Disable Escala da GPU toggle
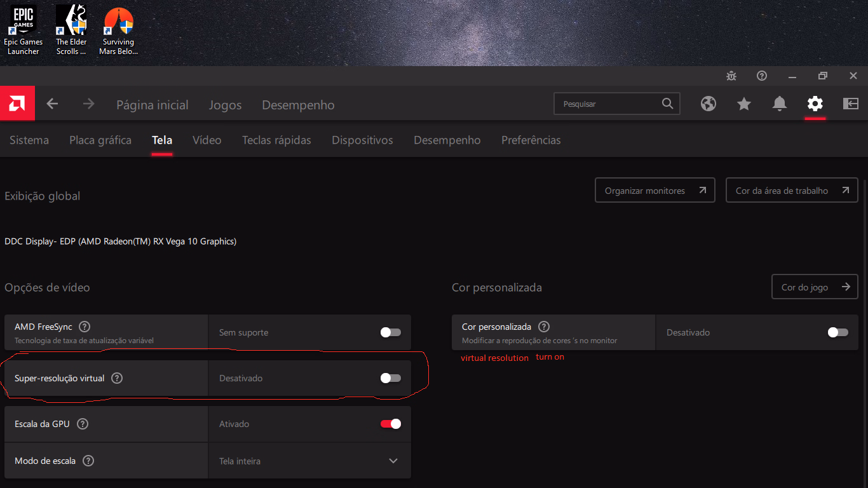 click(390, 424)
